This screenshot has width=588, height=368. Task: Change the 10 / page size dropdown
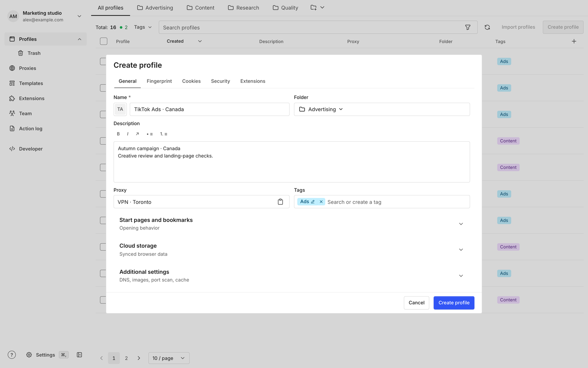coord(169,358)
